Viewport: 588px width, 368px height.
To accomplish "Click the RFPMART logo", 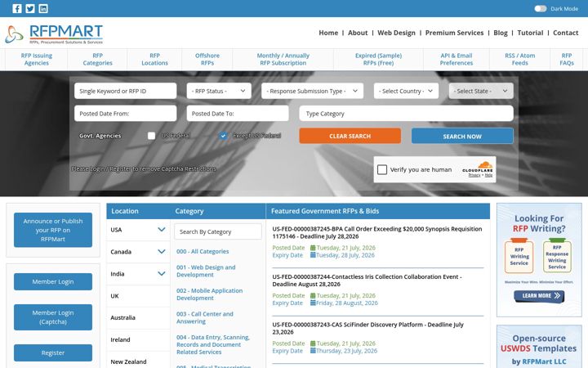I will click(54, 34).
